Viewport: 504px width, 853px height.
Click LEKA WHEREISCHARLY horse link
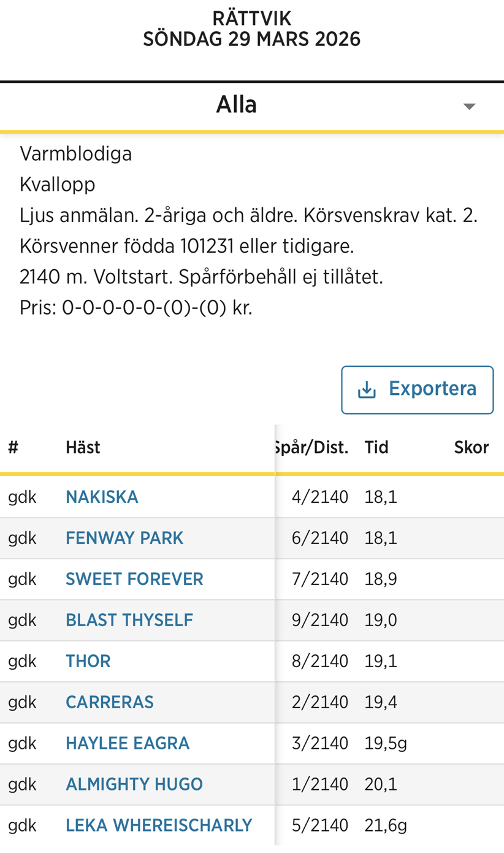[x=159, y=825]
